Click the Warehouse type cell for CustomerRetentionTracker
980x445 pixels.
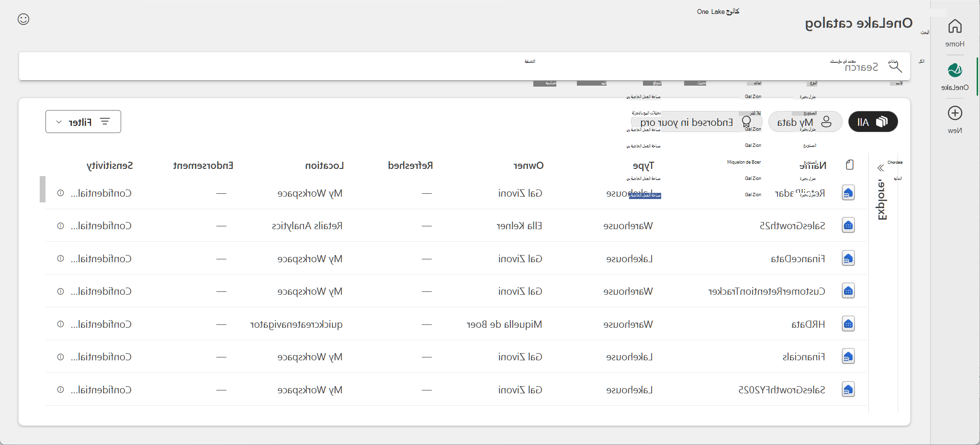[628, 291]
